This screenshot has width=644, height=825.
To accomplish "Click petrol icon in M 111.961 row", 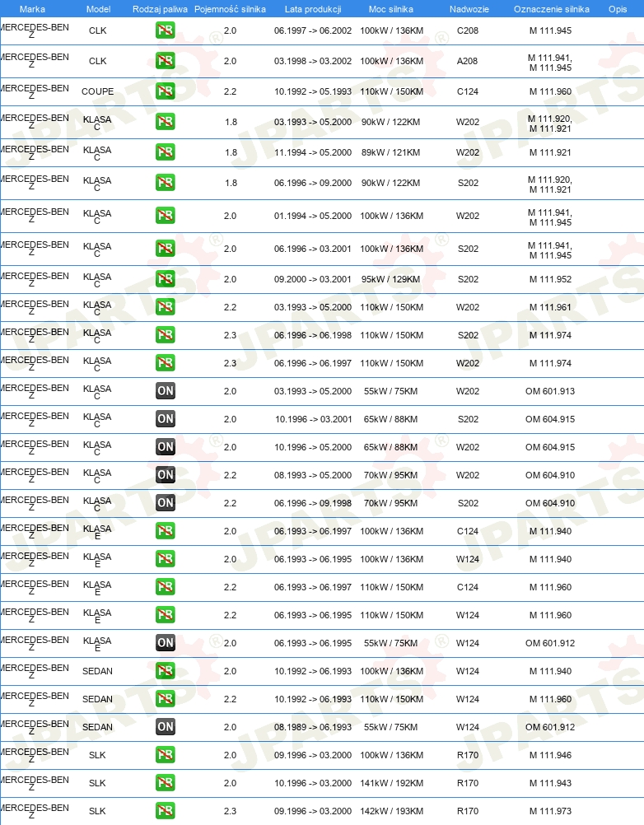I will [166, 307].
